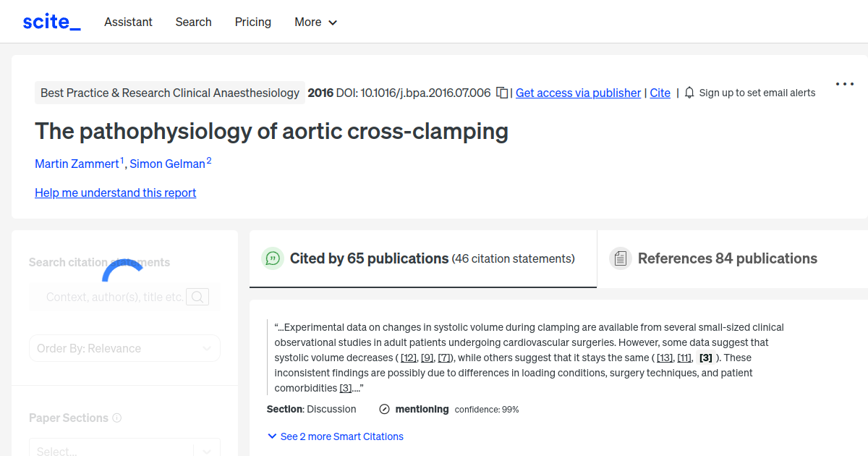868x456 pixels.
Task: Click the search magnifier in citation search
Action: pyautogui.click(x=197, y=297)
